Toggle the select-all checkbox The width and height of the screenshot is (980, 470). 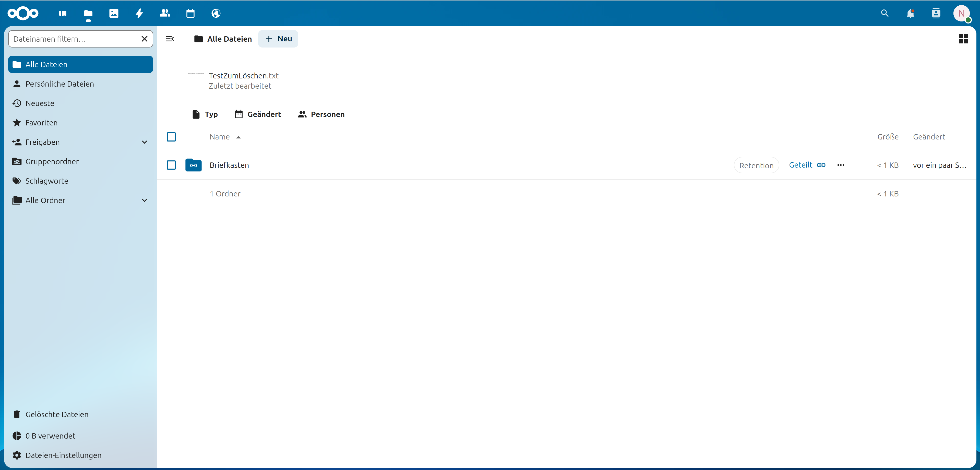click(171, 137)
